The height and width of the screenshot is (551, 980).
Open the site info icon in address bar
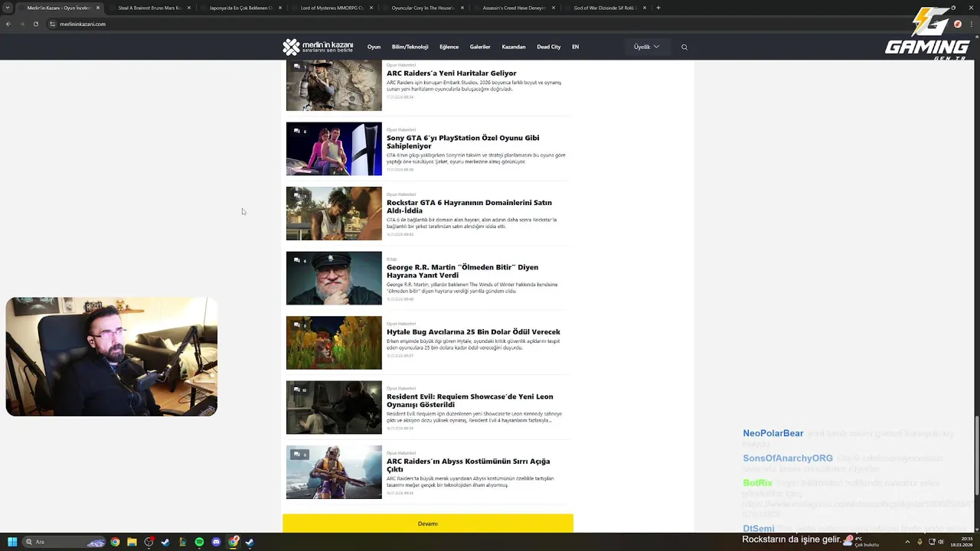(53, 24)
